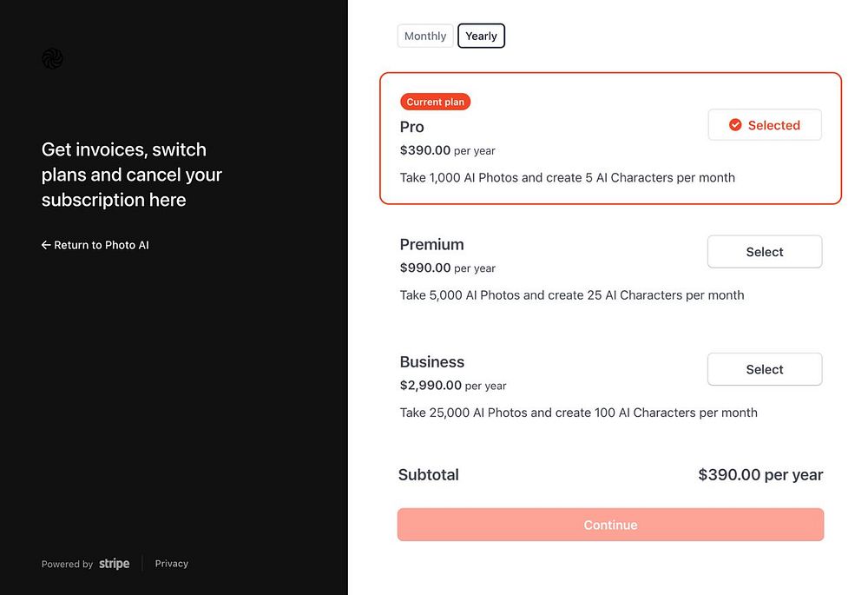Click the red checkmark icon on Pro plan
The width and height of the screenshot is (868, 595).
point(735,125)
